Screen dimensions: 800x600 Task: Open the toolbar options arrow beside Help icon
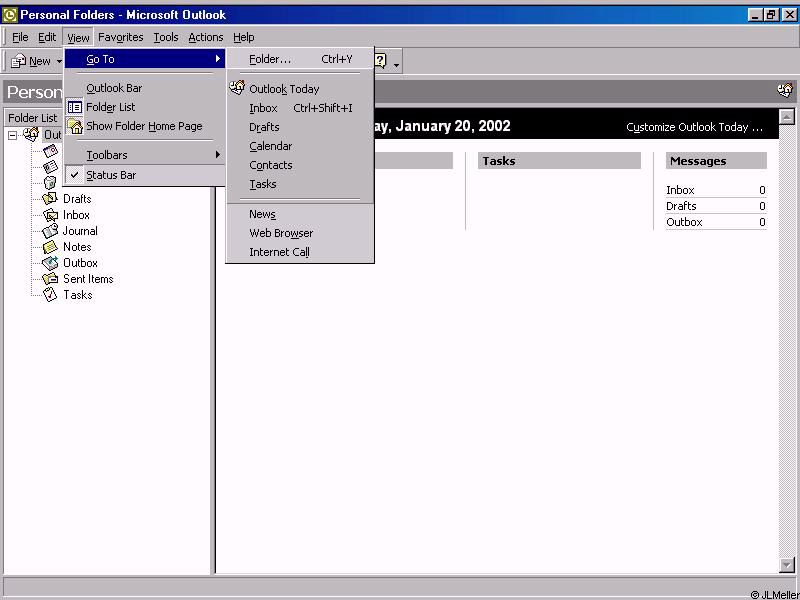396,64
